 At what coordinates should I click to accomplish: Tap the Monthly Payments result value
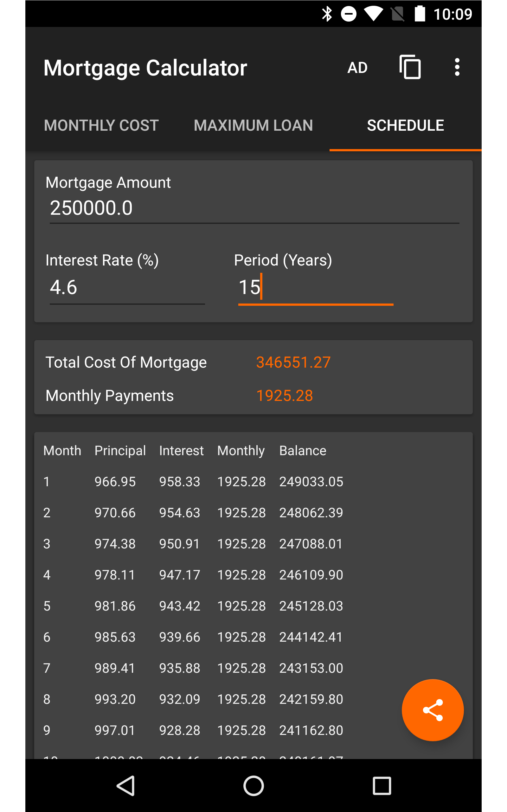tap(284, 396)
